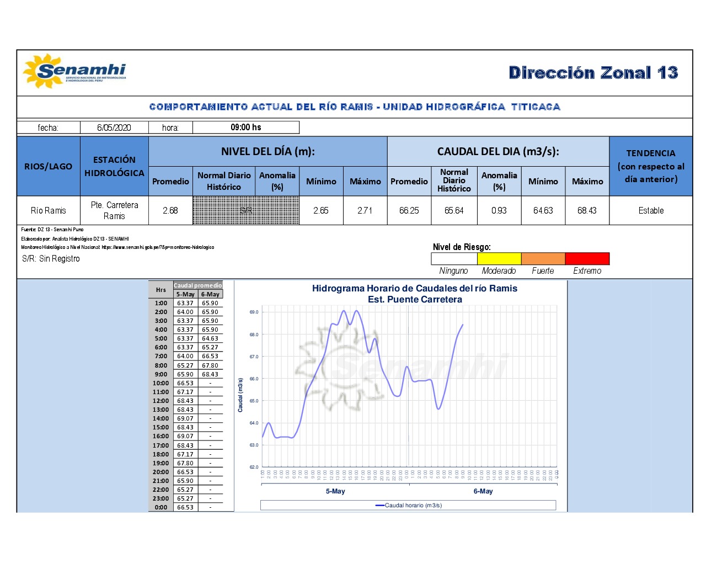The height and width of the screenshot is (563, 728).
Task: Click the Estable tendency cell
Action: [651, 211]
